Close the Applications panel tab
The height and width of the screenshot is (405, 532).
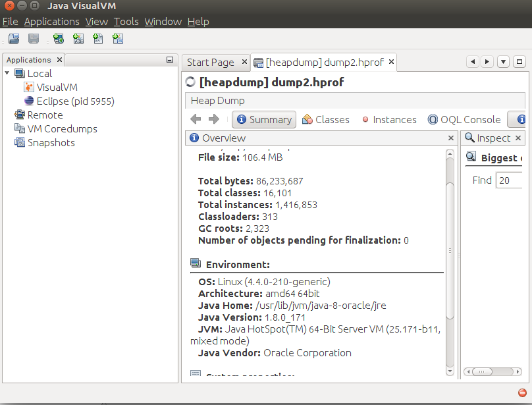[59, 60]
